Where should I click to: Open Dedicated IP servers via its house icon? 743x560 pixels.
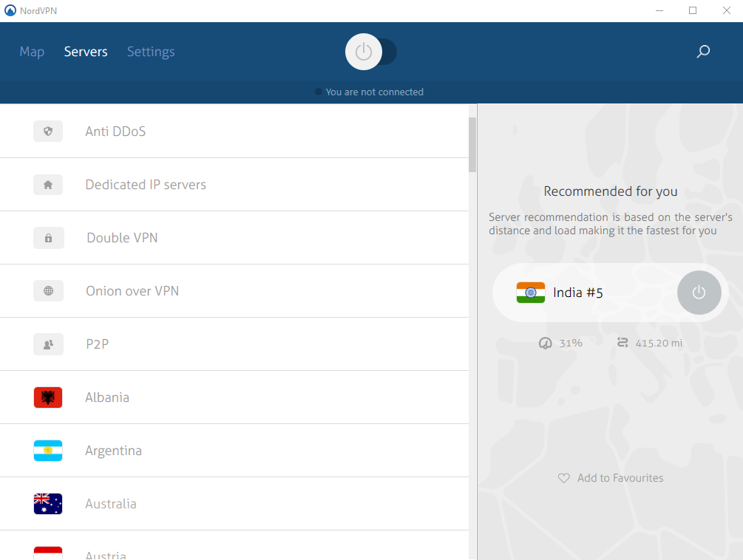tap(48, 184)
